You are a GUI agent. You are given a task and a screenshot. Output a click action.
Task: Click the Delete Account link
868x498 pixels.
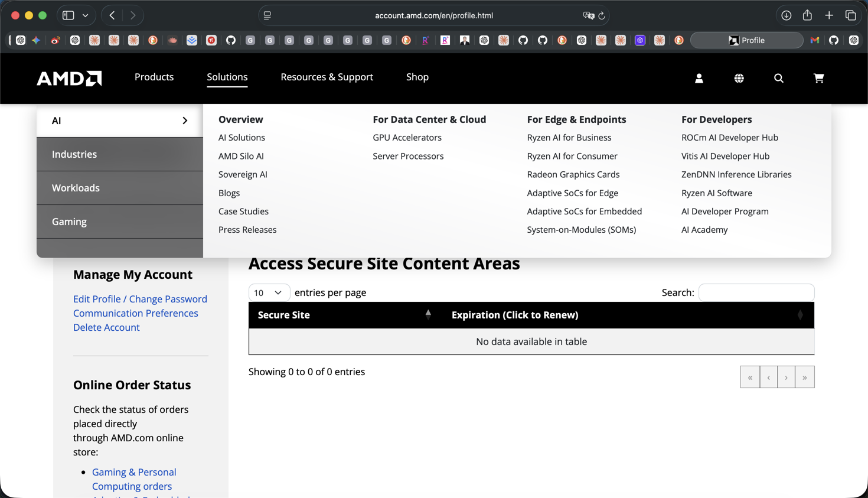[106, 327]
